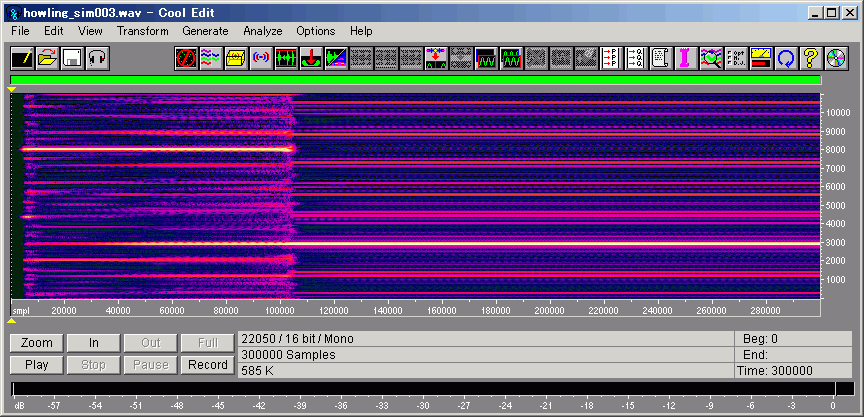
Task: Expand the Options menu
Action: tap(316, 31)
